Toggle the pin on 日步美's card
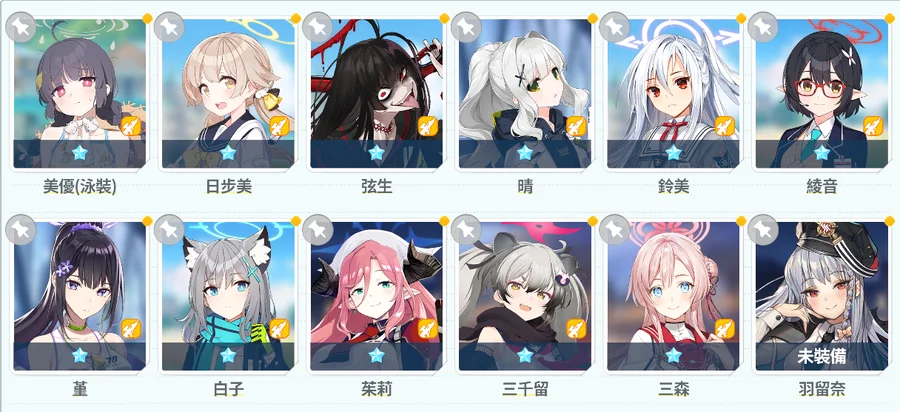 pyautogui.click(x=169, y=27)
